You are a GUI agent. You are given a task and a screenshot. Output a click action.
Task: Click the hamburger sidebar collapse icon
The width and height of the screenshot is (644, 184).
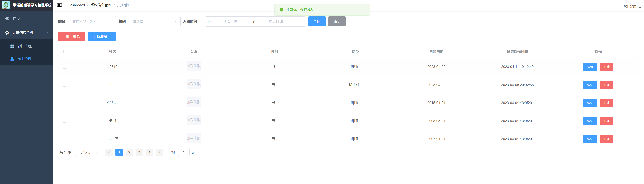tap(60, 5)
